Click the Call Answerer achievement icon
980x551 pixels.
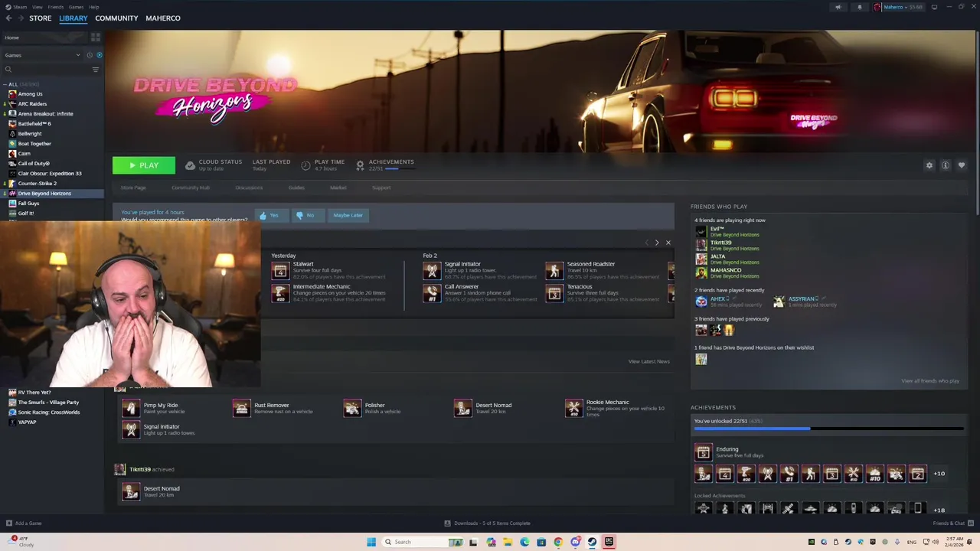[x=432, y=293]
